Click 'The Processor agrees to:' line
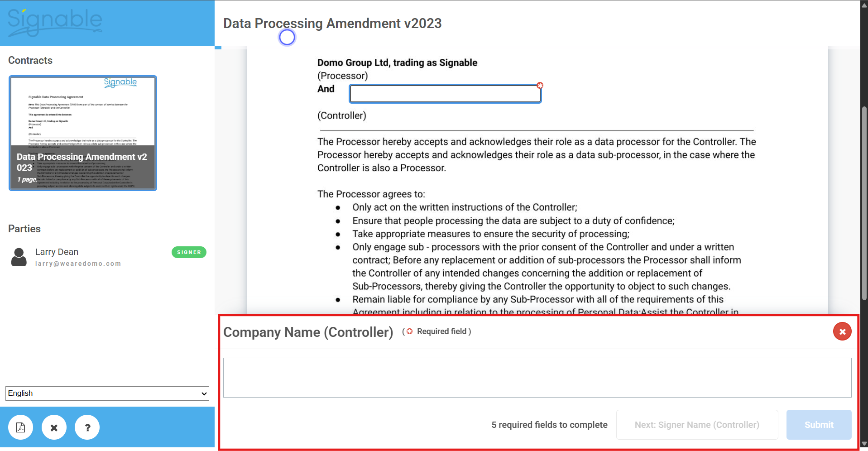The height and width of the screenshot is (451, 868). (371, 194)
